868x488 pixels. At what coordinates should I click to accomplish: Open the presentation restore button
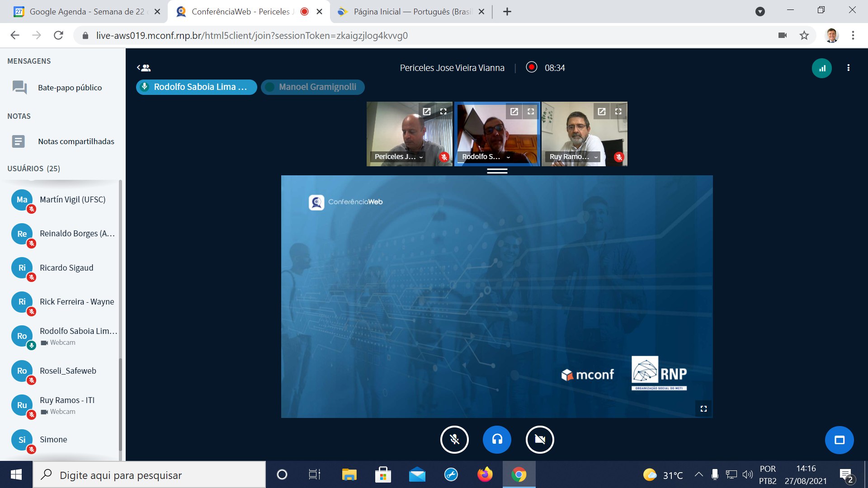pyautogui.click(x=839, y=440)
